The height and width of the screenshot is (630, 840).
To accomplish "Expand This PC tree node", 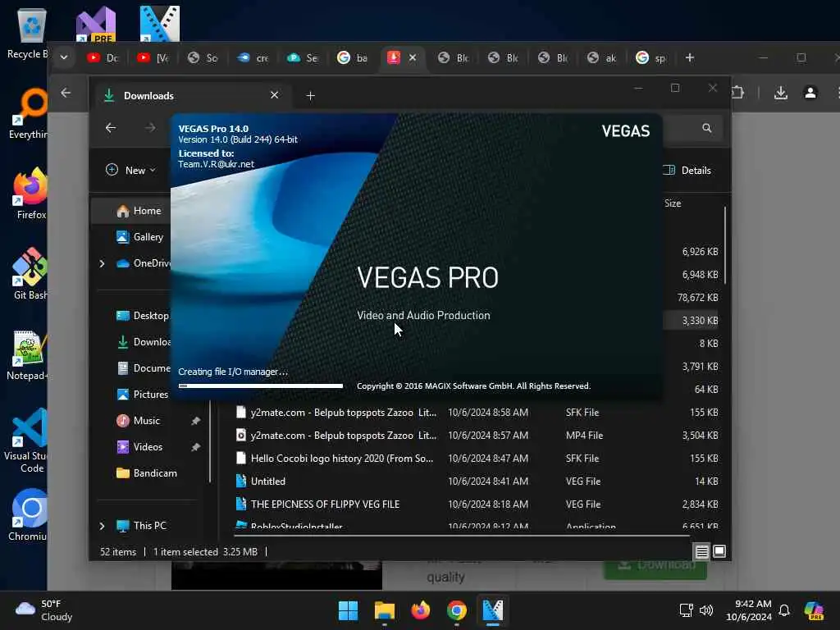I will 103,526.
